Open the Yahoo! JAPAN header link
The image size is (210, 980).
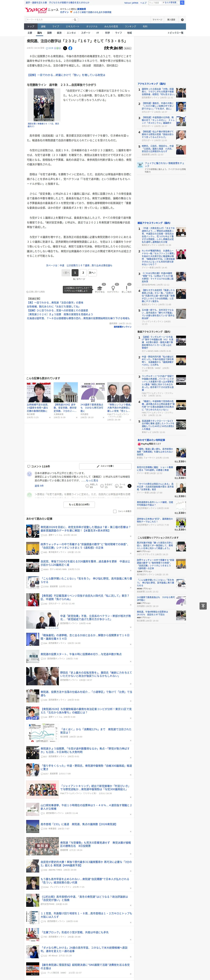131,3
